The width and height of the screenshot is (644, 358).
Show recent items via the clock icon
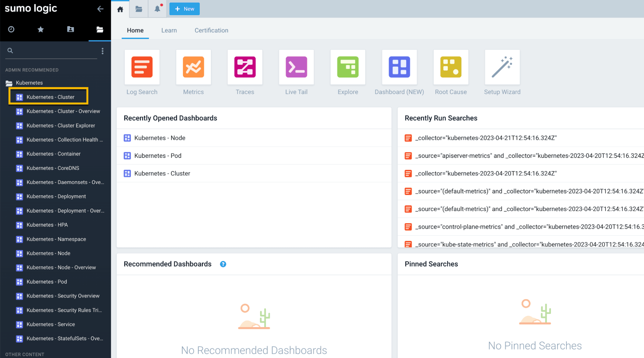[11, 29]
